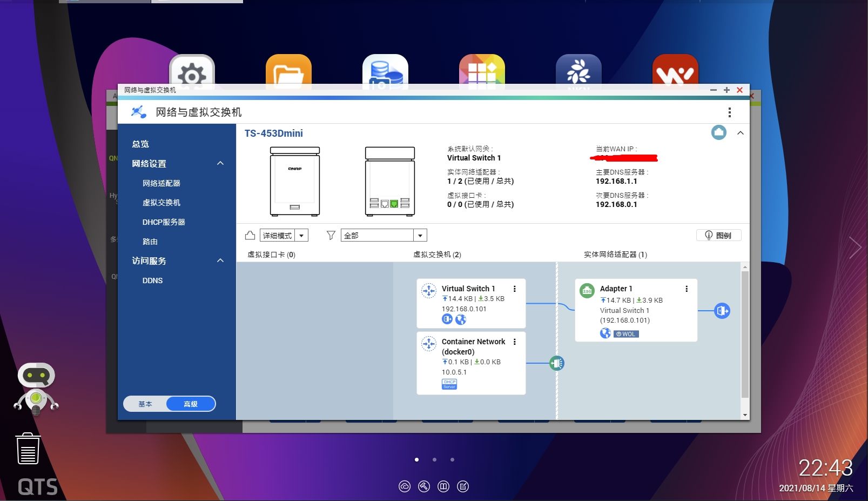Select the second desktop page dot
The width and height of the screenshot is (868, 501).
point(434,460)
